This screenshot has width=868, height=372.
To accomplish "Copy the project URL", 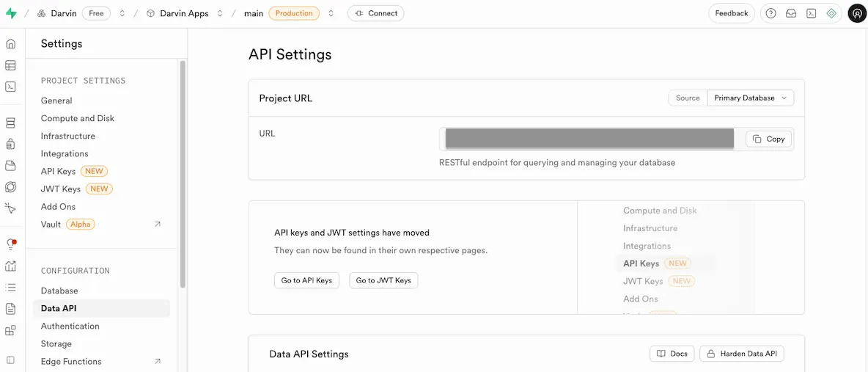I will (x=769, y=139).
